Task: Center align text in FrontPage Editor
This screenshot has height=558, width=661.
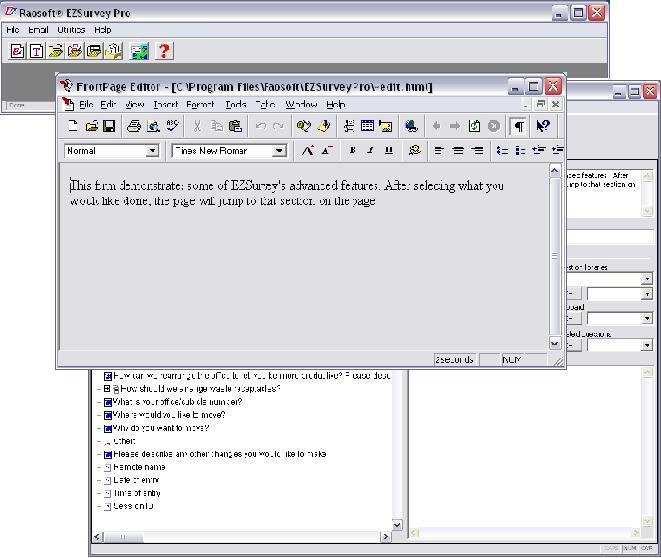Action: point(458,150)
